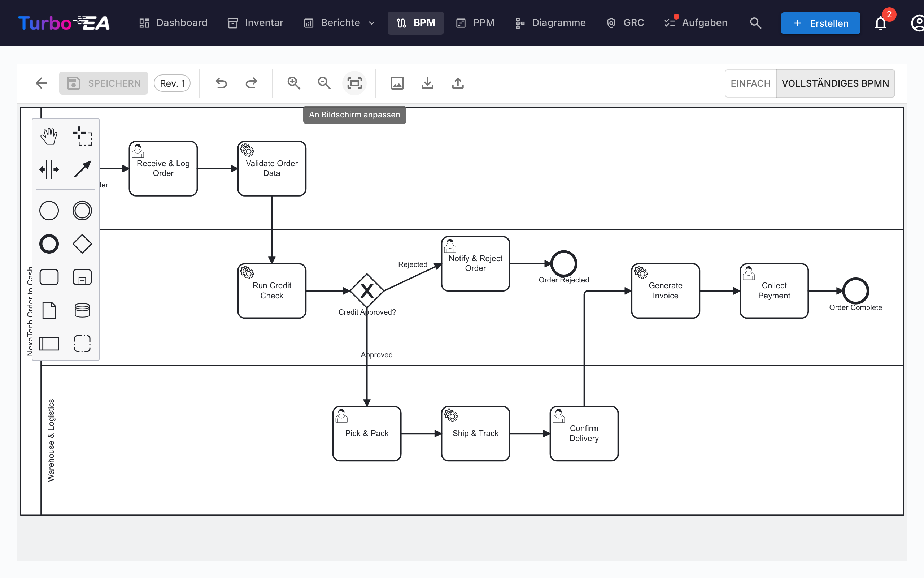Create a task from palette
924x578 pixels.
click(49, 277)
